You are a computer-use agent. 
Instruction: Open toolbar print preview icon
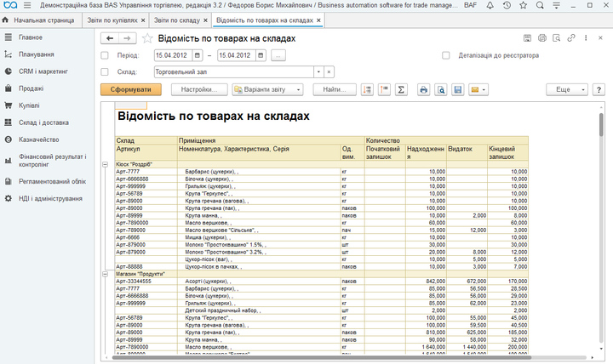[441, 90]
